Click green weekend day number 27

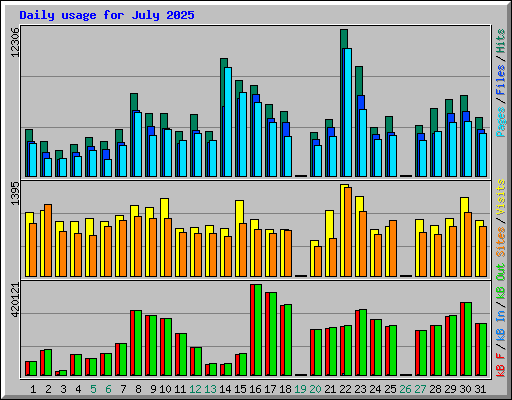(420, 389)
